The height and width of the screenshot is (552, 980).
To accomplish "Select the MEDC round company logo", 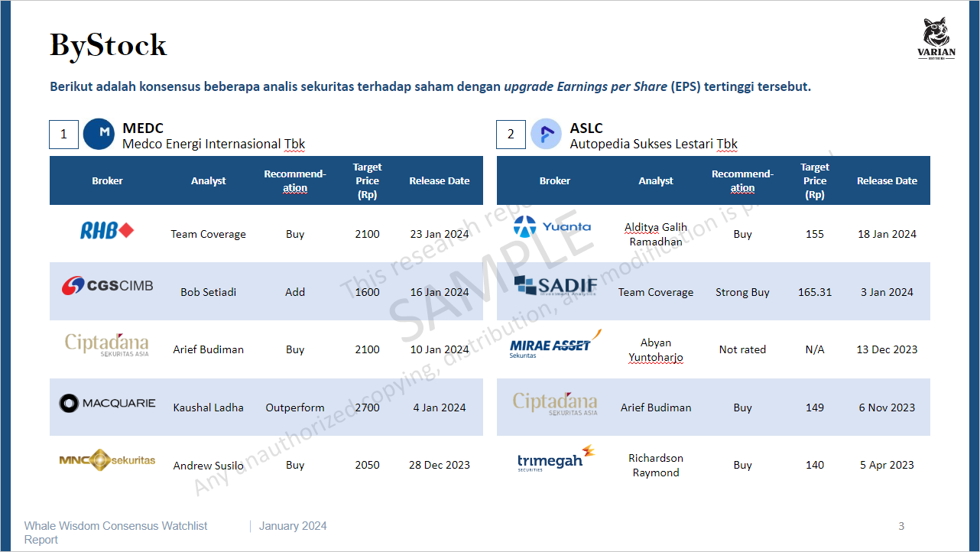I will pos(98,134).
